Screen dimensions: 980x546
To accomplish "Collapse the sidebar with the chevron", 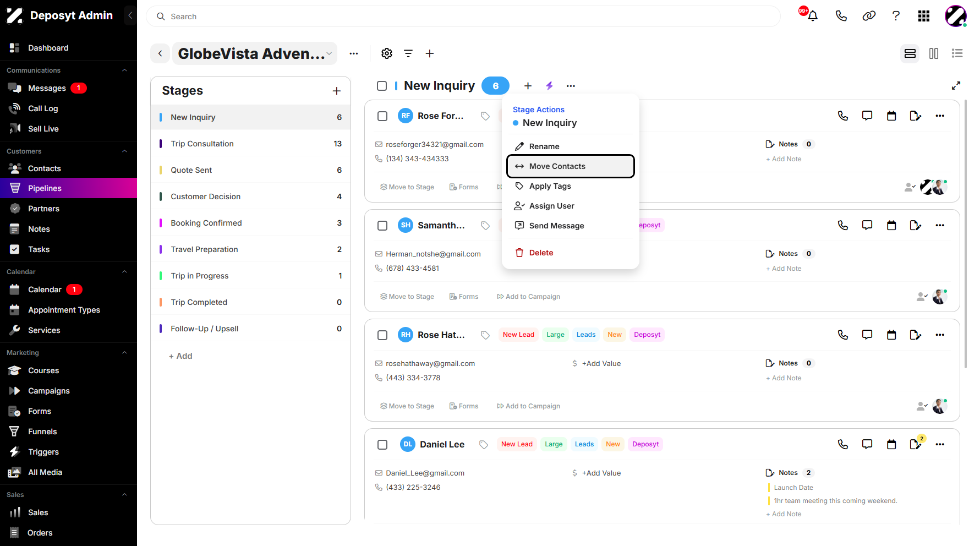I will click(130, 15).
